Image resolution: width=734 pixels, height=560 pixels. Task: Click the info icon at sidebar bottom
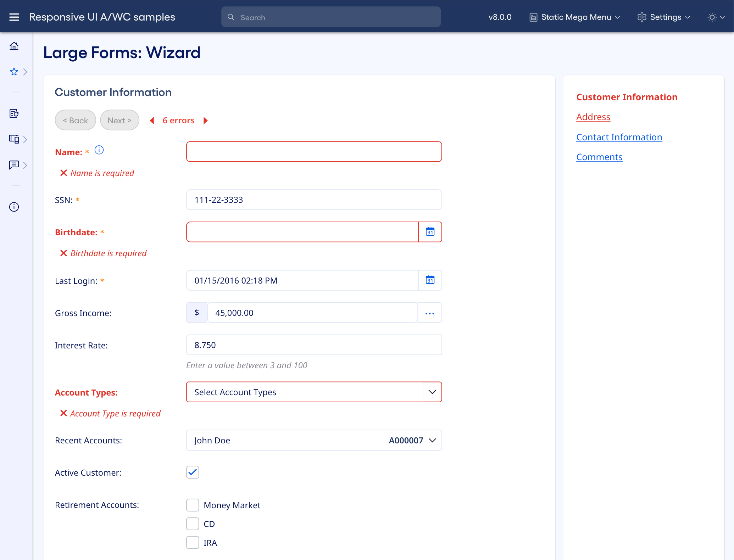[14, 207]
